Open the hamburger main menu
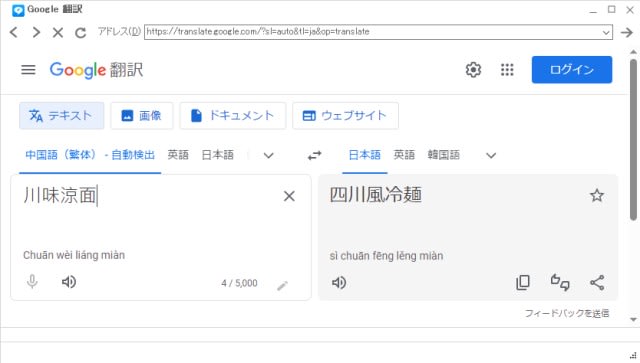This screenshot has width=640, height=363. coord(28,69)
